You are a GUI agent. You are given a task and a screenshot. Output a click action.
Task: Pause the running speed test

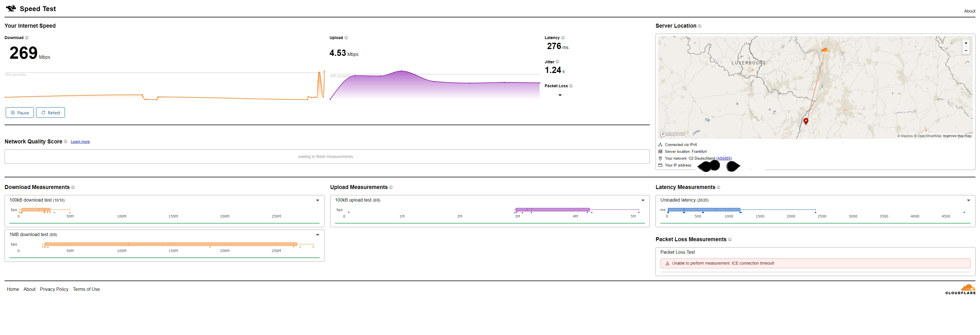20,113
